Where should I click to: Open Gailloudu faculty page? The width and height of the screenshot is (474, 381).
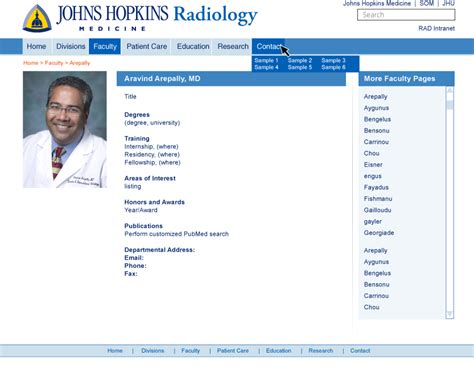(377, 210)
